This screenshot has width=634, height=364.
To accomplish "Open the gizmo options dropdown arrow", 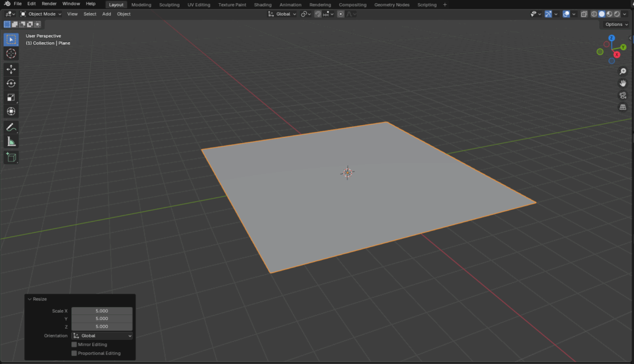I will (x=556, y=14).
